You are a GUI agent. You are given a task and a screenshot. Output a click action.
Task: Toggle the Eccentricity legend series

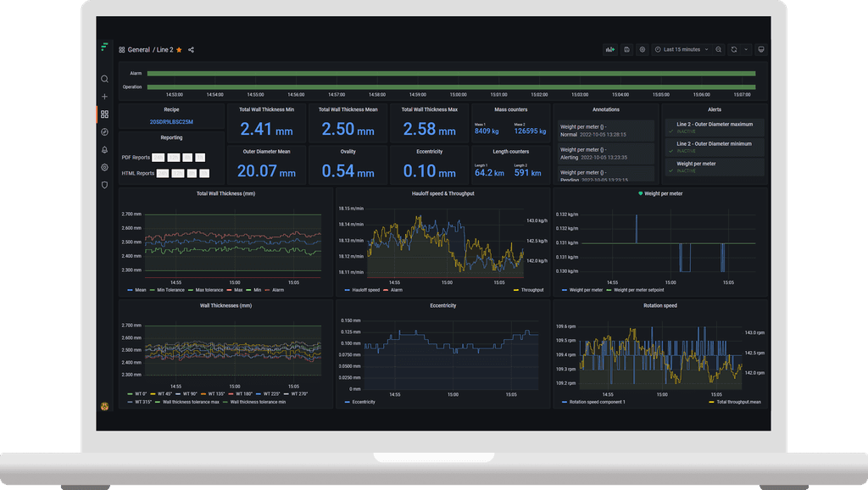pos(359,403)
